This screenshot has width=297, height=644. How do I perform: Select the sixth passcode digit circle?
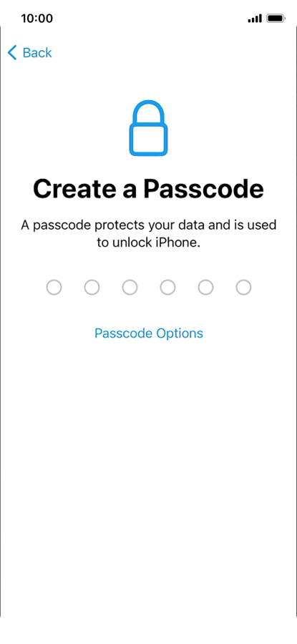tap(243, 288)
